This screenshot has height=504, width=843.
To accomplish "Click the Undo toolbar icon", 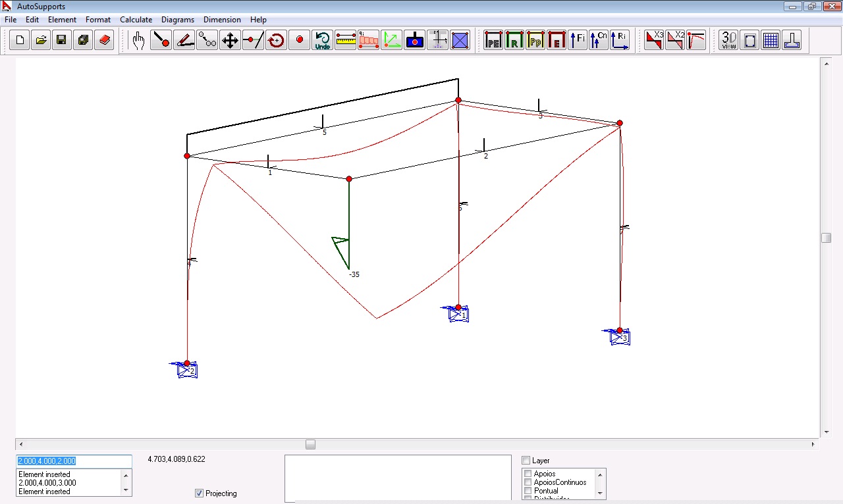I will point(322,41).
